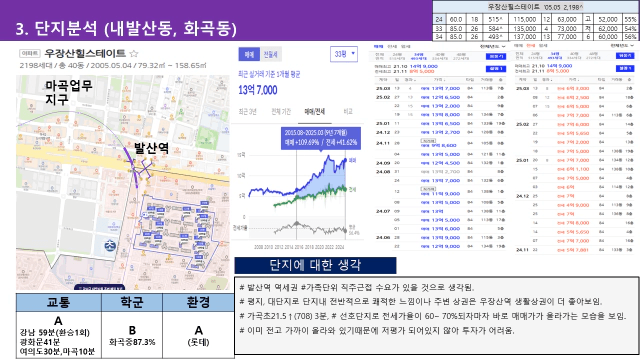Click the 137,000 cell in top table
Image resolution: width=640 pixels, height=360 pixels.
(524, 37)
